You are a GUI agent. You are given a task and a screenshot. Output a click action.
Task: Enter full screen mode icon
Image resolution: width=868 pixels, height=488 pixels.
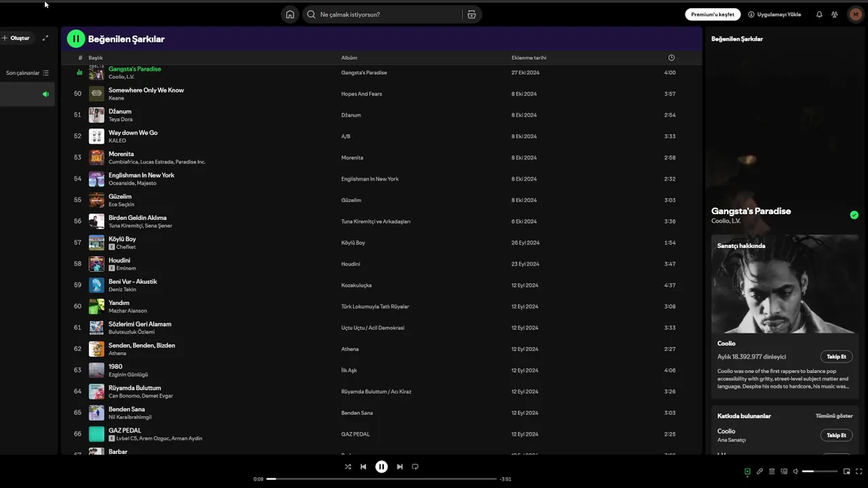[x=859, y=471]
